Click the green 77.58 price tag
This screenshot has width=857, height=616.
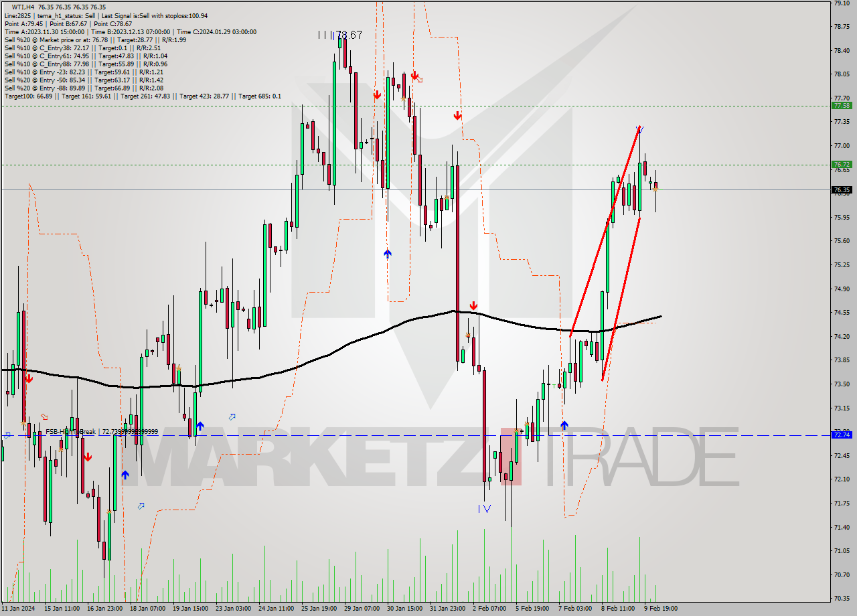pos(842,106)
